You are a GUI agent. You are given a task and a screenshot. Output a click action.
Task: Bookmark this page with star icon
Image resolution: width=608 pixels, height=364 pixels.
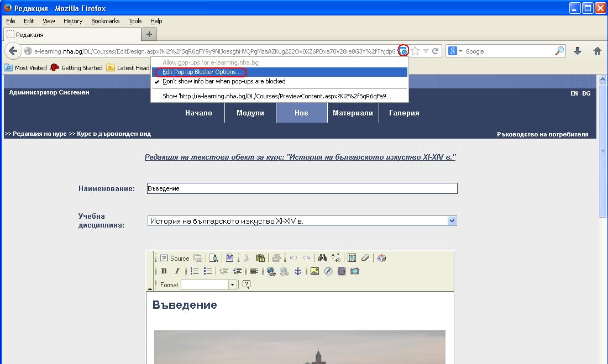[x=415, y=51]
